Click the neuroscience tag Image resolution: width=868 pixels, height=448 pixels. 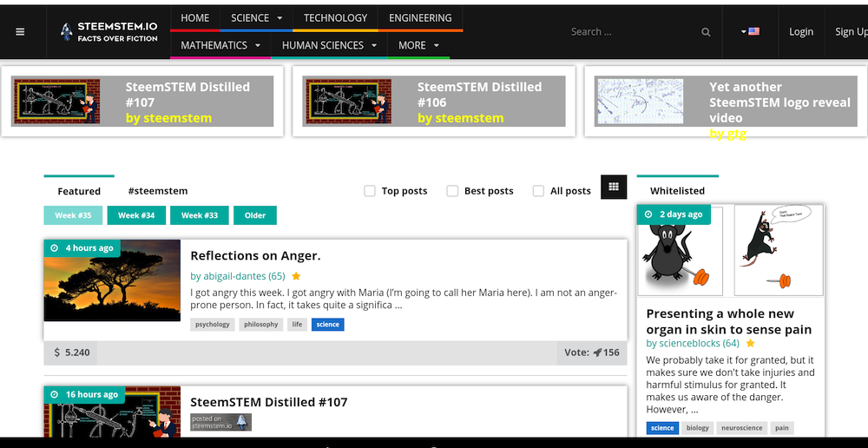(741, 428)
